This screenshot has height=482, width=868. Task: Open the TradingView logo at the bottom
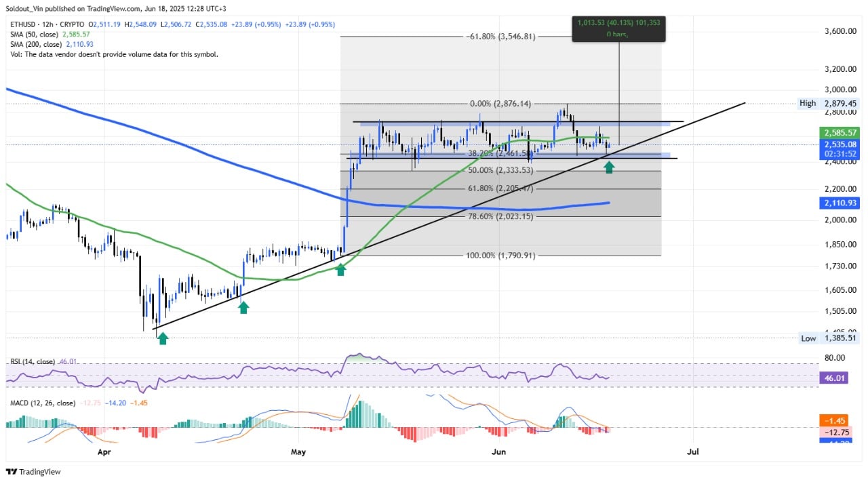point(33,471)
